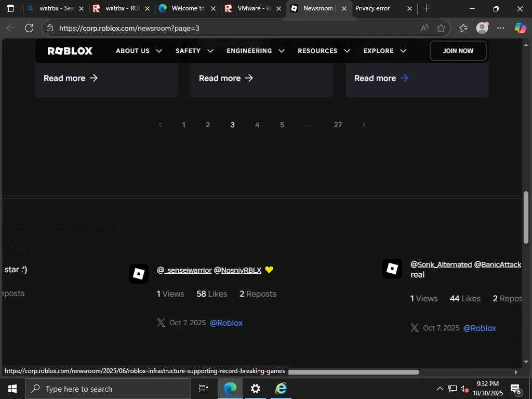This screenshot has width=532, height=399.
Task: Click the horizontal scrollbar thumb
Action: pyautogui.click(x=353, y=372)
